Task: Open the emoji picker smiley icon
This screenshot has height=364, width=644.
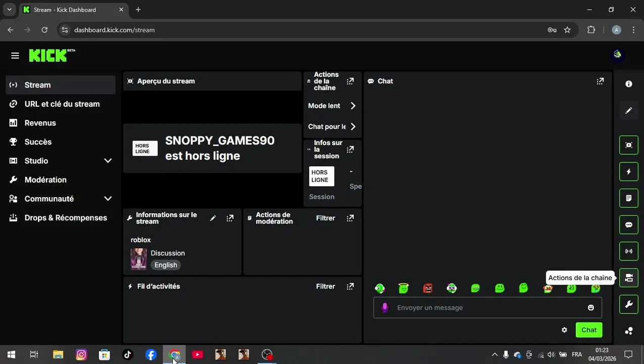Action: (591, 307)
